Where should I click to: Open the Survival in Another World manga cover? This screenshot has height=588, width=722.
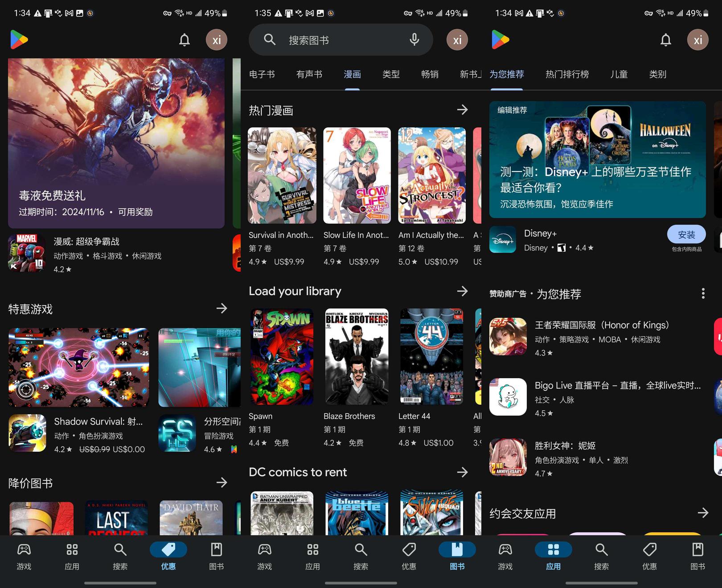[282, 176]
